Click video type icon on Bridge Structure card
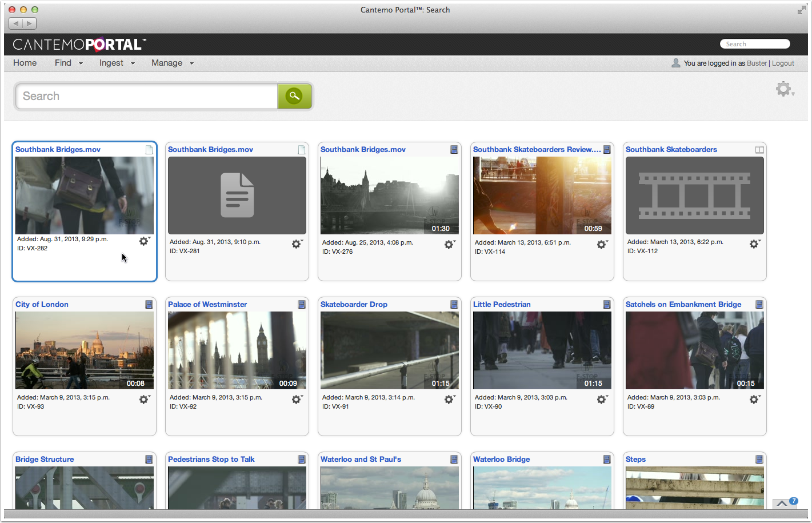812x523 pixels. click(149, 460)
